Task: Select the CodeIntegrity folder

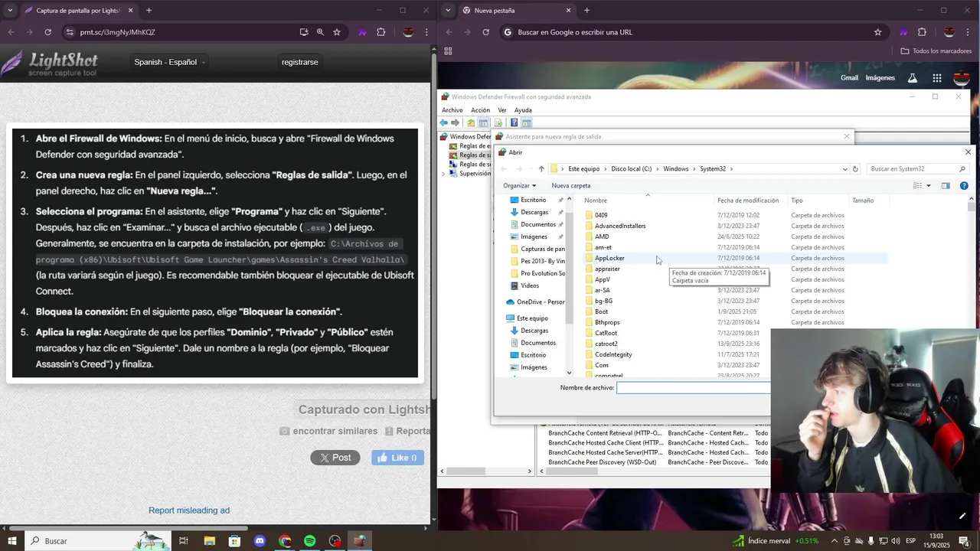Action: pyautogui.click(x=613, y=354)
